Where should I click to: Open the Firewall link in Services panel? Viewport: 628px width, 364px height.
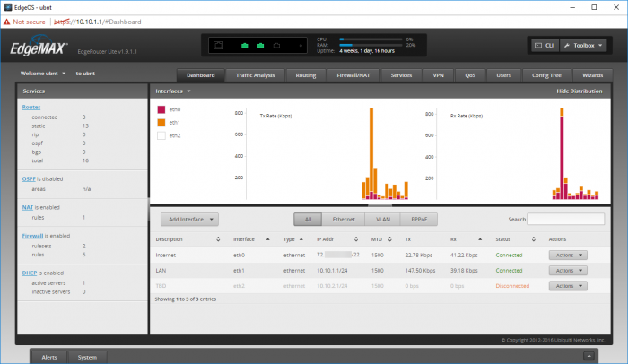click(x=32, y=236)
